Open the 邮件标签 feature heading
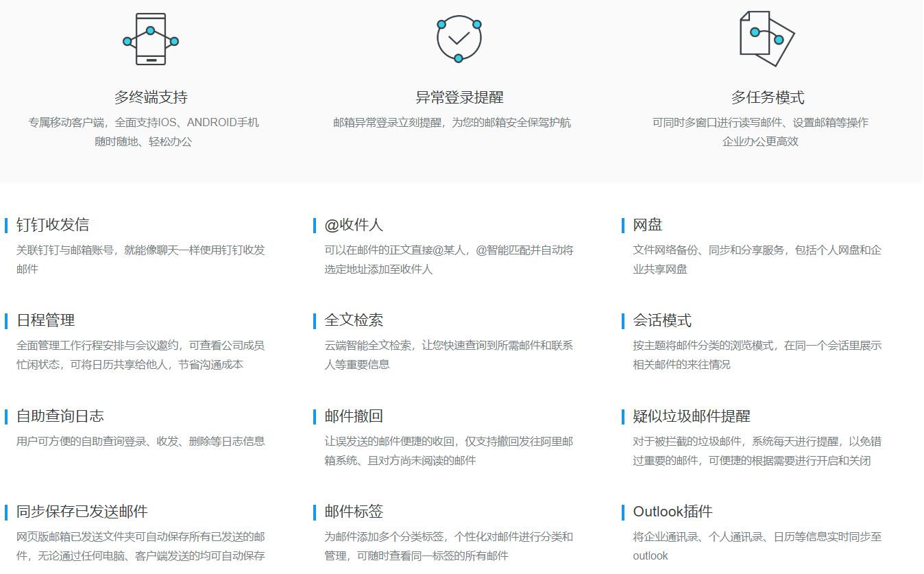The height and width of the screenshot is (574, 924). point(354,512)
